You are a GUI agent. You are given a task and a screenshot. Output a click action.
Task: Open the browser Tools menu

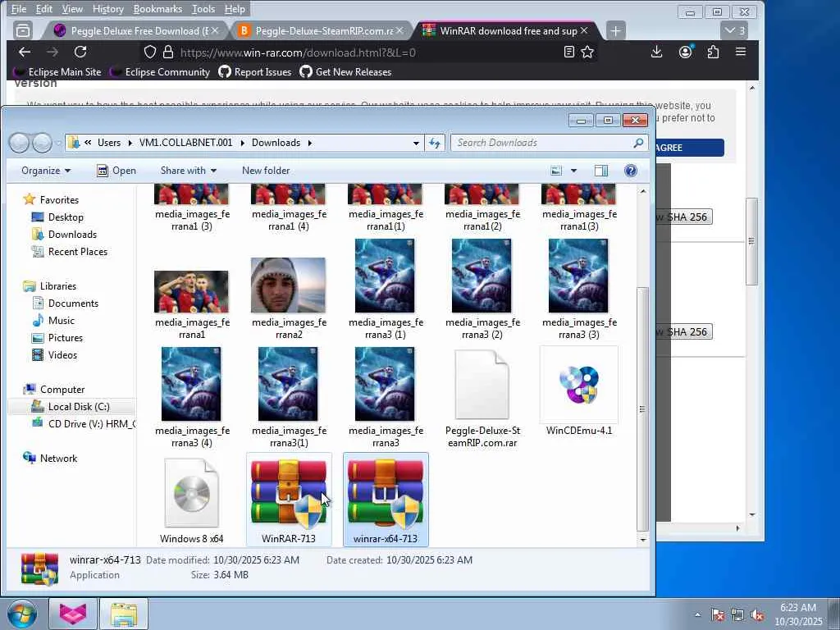click(x=203, y=9)
